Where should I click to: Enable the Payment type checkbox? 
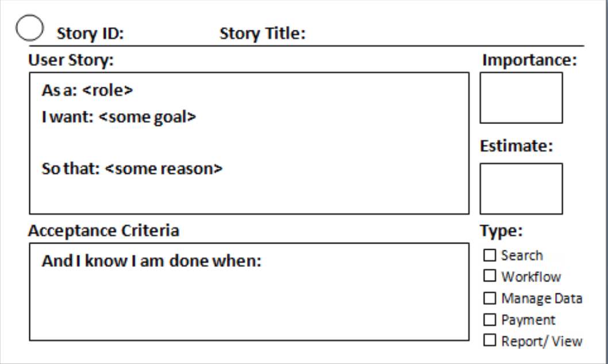point(490,319)
